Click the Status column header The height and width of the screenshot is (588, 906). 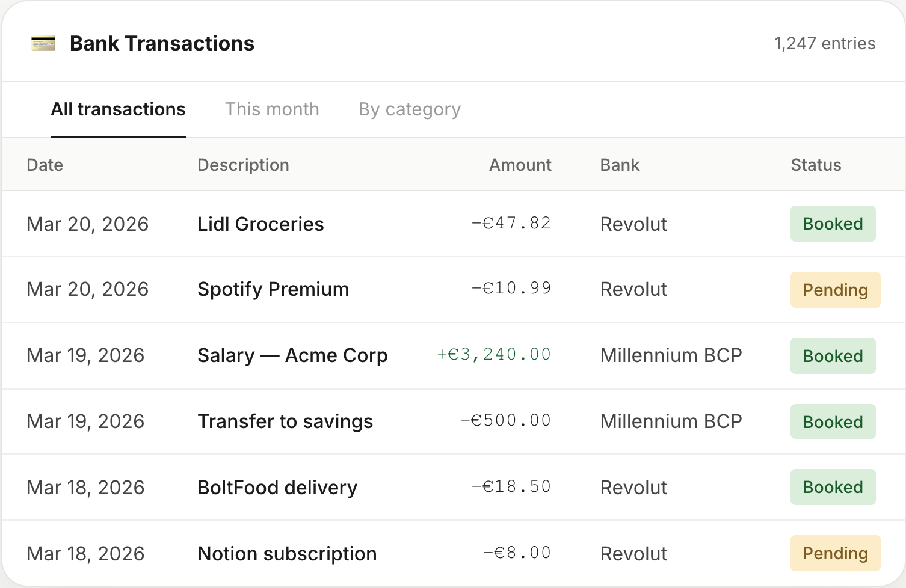coord(816,165)
